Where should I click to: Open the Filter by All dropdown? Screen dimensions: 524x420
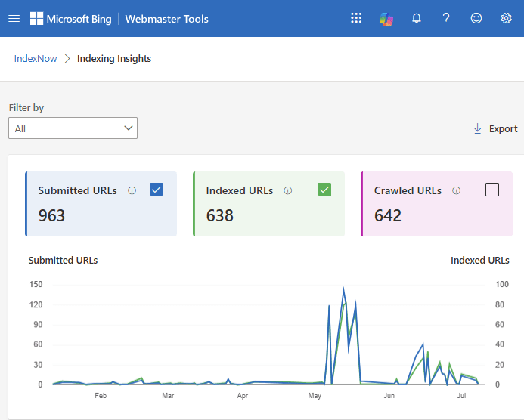click(73, 128)
